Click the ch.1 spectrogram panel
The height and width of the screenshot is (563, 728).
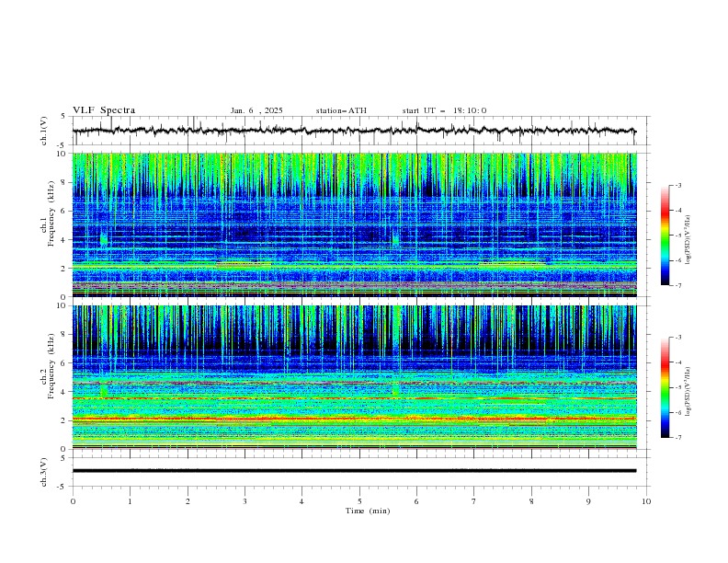354,224
